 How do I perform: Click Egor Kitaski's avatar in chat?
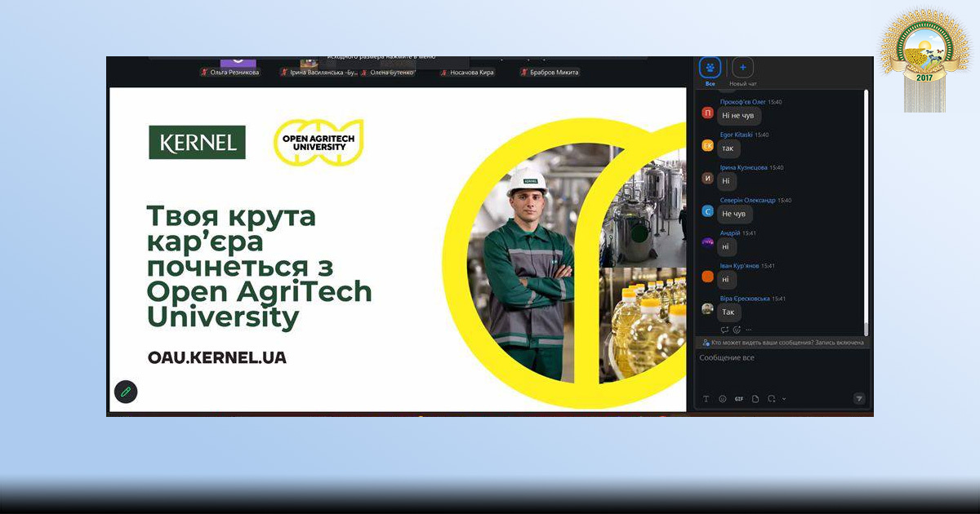708,146
